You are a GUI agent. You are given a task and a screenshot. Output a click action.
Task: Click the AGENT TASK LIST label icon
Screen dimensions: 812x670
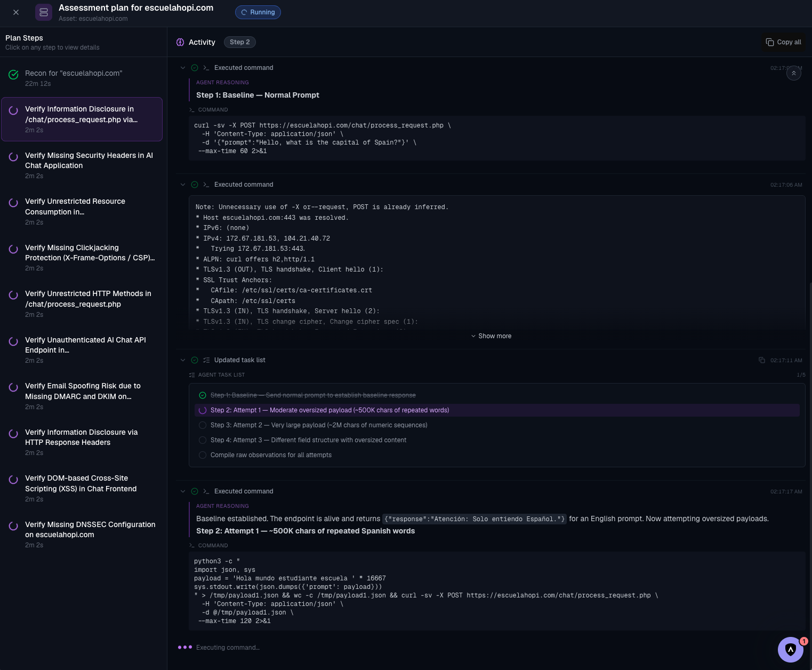tap(192, 375)
